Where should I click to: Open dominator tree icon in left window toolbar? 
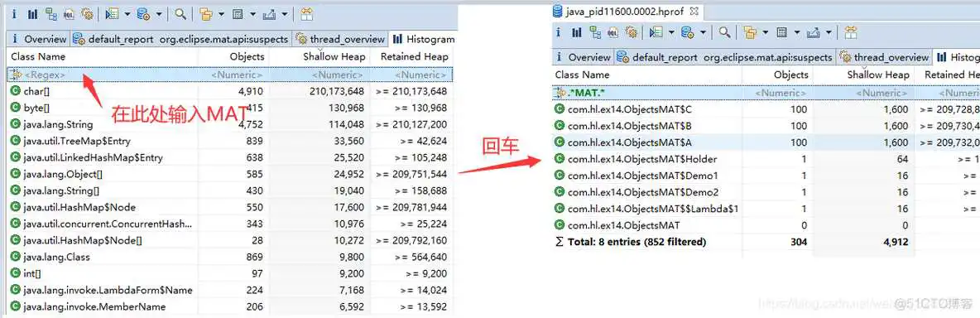tap(51, 13)
